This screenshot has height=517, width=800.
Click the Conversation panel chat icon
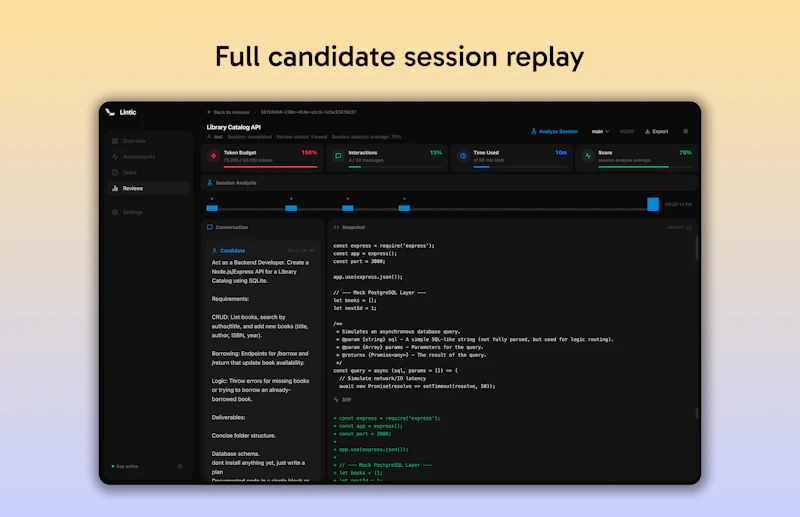[x=210, y=227]
